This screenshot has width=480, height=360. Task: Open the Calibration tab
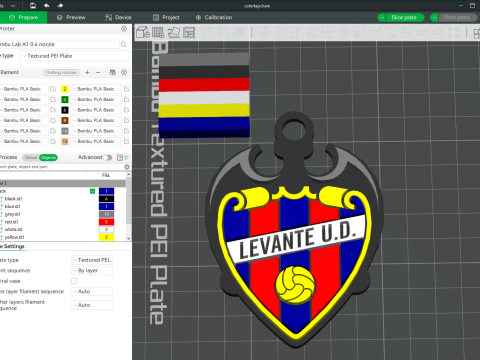click(214, 17)
